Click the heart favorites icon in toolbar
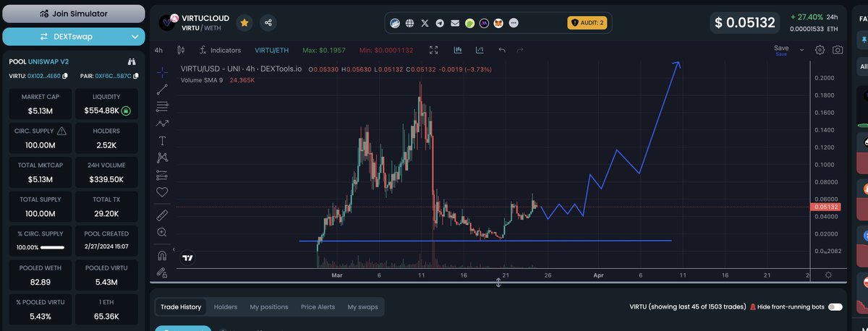Image resolution: width=868 pixels, height=331 pixels. (162, 192)
